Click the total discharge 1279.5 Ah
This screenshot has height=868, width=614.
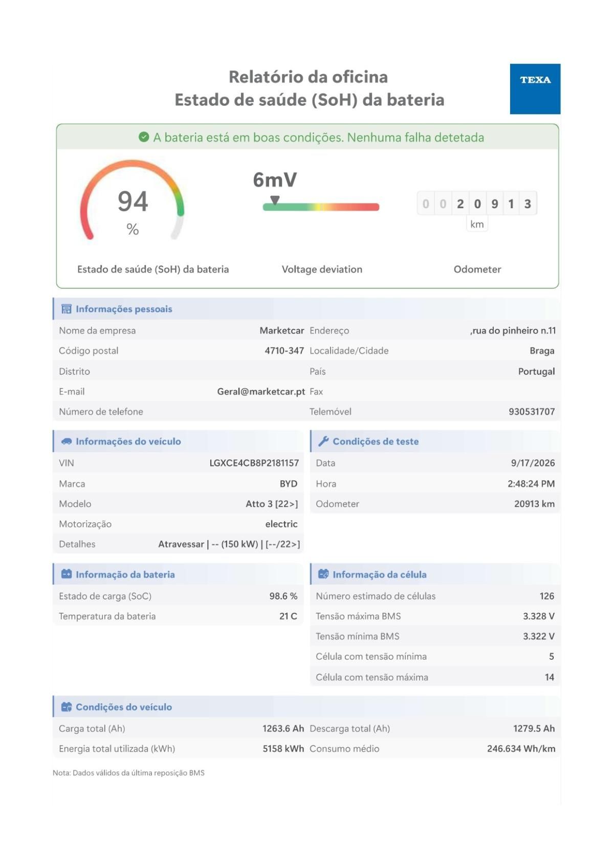pyautogui.click(x=534, y=728)
